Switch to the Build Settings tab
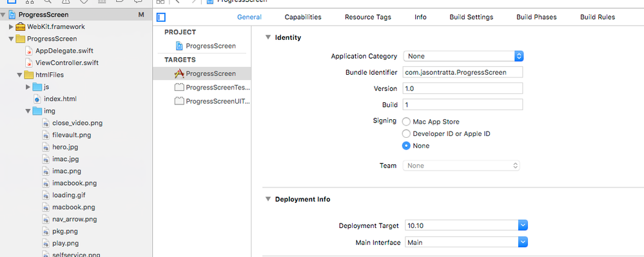644x257 pixels. 471,17
